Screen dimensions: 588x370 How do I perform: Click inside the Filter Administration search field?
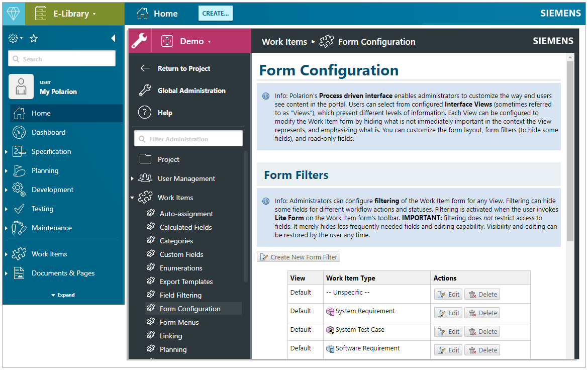point(188,138)
